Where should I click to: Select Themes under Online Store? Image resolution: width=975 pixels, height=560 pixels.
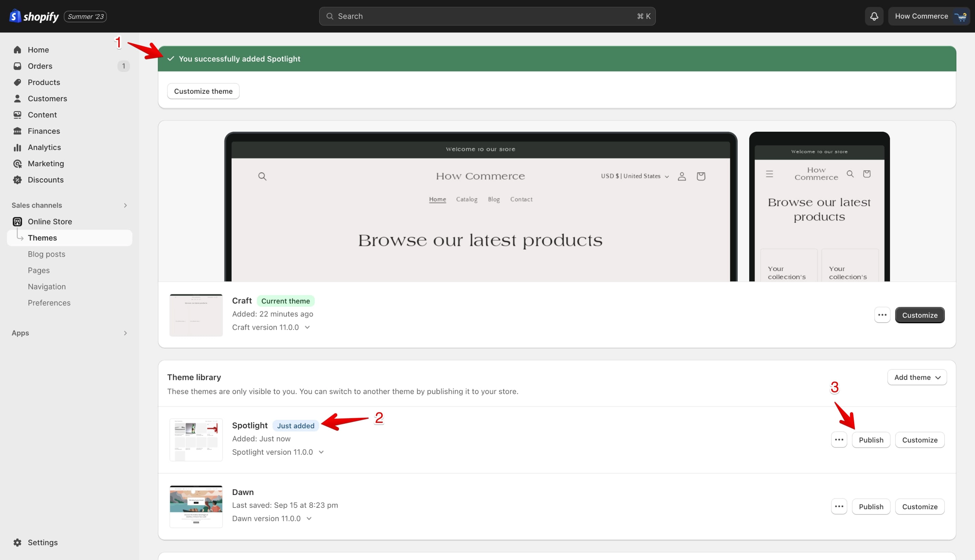70,238
